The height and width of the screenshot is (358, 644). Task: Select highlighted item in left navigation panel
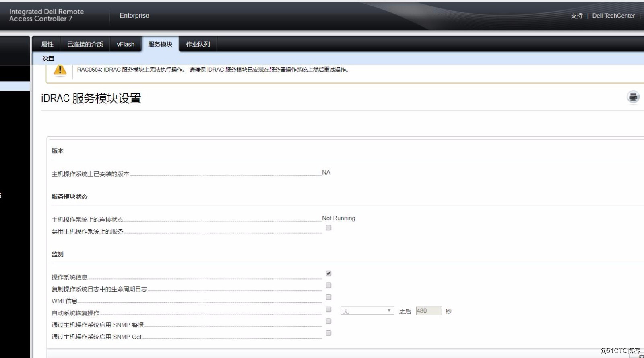(15, 86)
